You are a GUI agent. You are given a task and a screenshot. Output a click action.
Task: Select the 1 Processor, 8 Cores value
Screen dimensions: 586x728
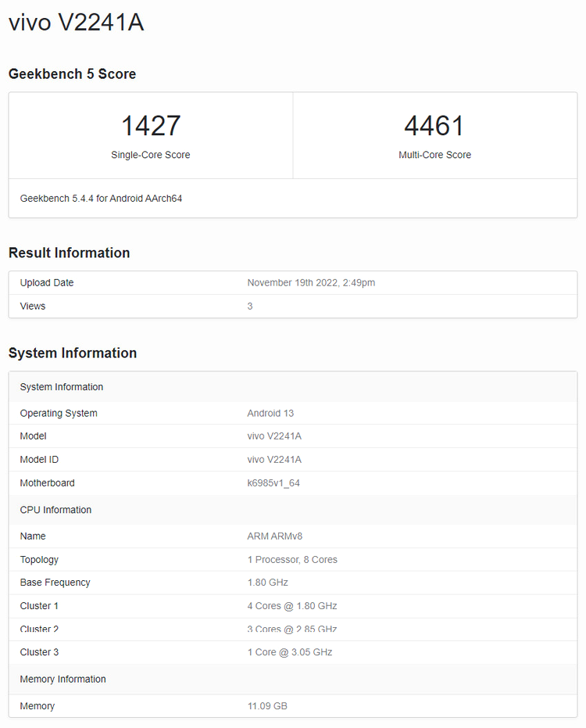point(292,559)
